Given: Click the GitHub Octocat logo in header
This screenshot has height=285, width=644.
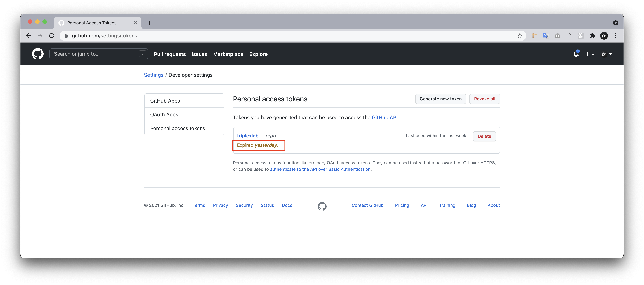Looking at the screenshot, I should [x=37, y=54].
